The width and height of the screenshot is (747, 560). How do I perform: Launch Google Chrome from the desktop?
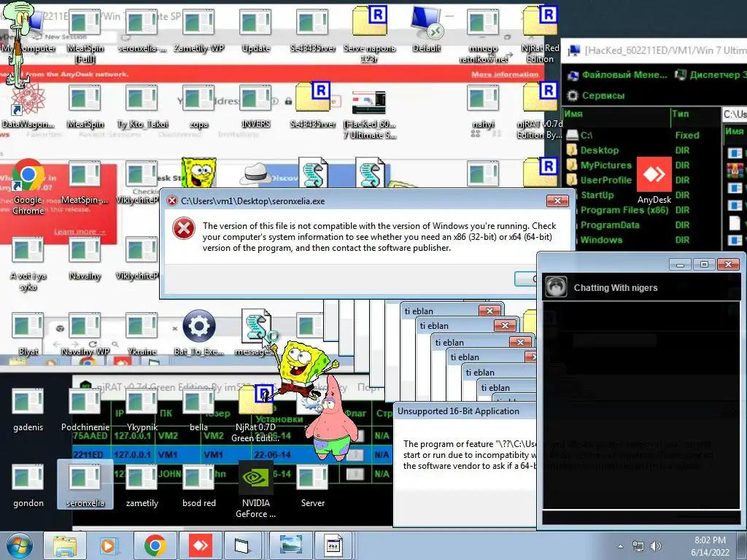pos(28,186)
